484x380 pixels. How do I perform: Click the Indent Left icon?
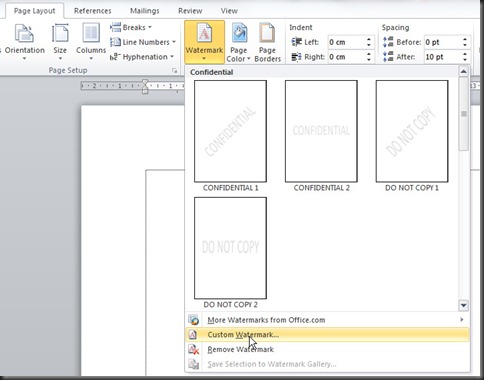coord(296,42)
